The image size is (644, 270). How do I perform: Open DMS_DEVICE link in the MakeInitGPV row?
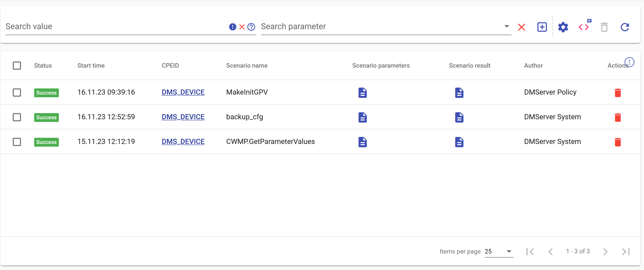183,92
